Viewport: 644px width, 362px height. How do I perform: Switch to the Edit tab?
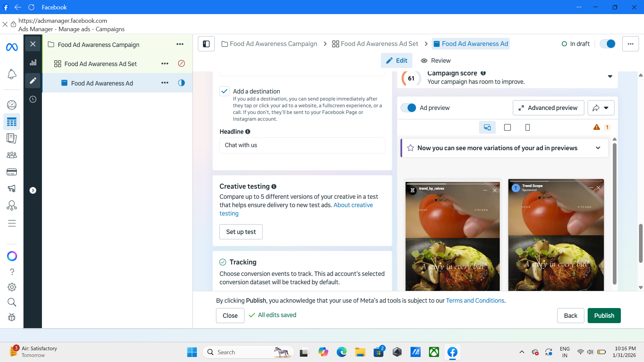click(396, 61)
